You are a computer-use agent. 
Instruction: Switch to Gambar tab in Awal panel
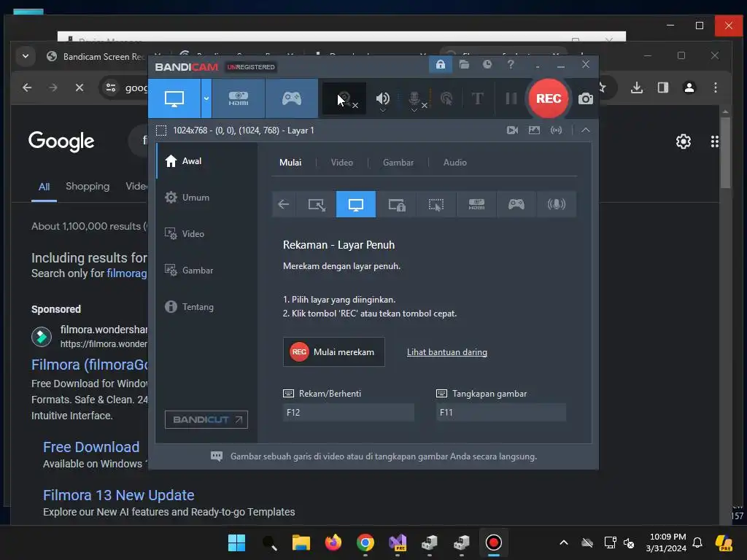point(398,163)
